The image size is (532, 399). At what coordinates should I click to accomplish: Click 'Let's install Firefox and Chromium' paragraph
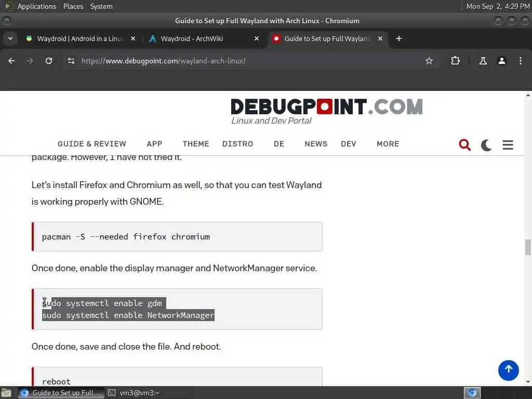(177, 193)
